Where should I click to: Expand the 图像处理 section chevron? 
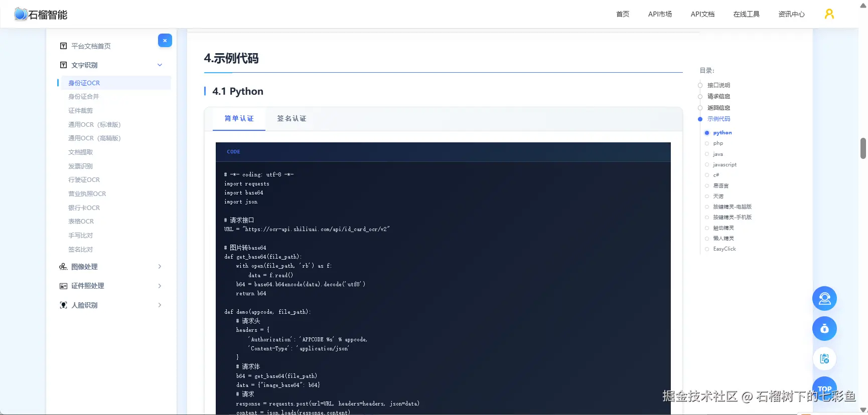tap(160, 267)
